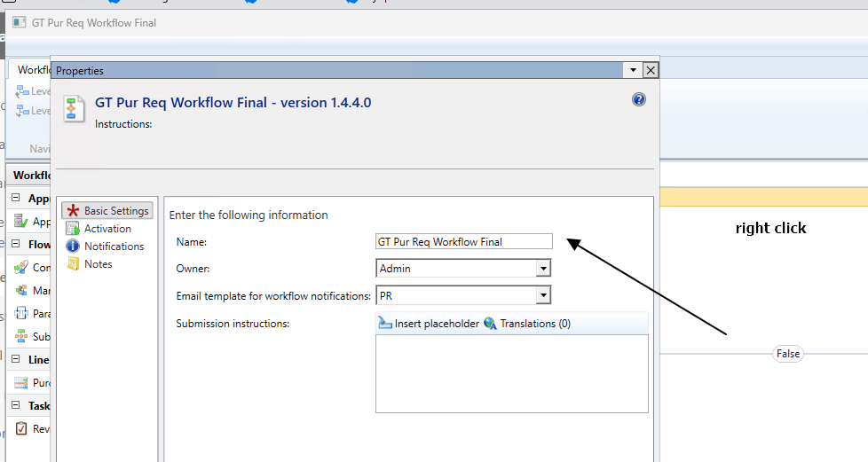The height and width of the screenshot is (462, 868).
Task: Open the Owner dropdown showing Admin
Action: 543,269
